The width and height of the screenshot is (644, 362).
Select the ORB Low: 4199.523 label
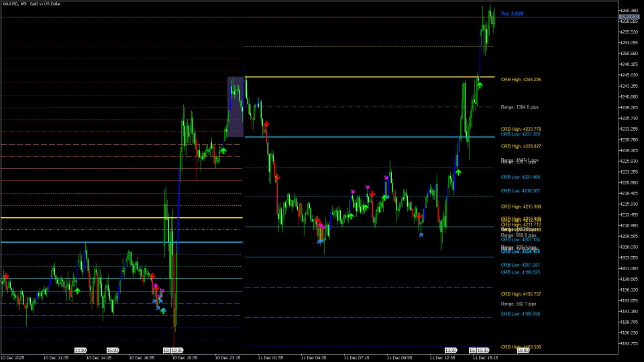pos(521,273)
